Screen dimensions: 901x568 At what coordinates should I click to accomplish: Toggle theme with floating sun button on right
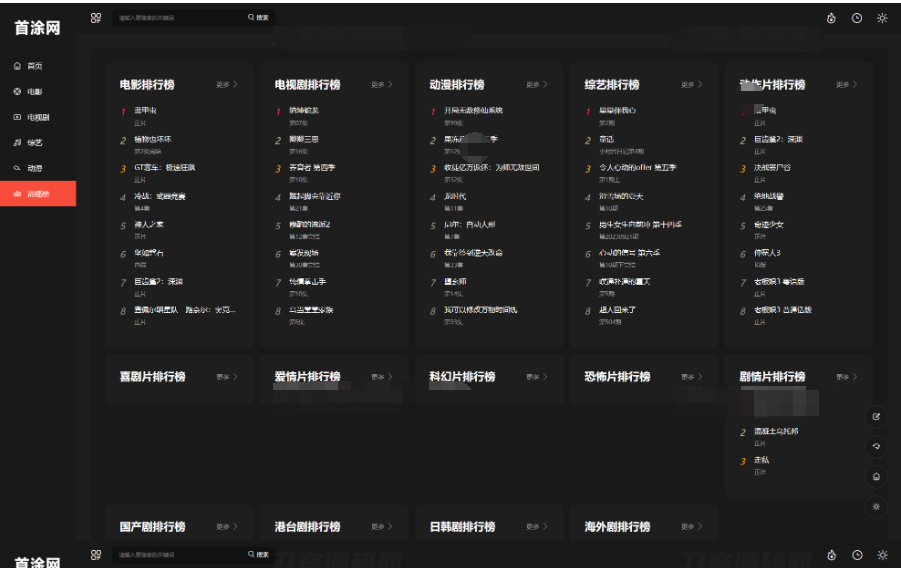pyautogui.click(x=877, y=507)
